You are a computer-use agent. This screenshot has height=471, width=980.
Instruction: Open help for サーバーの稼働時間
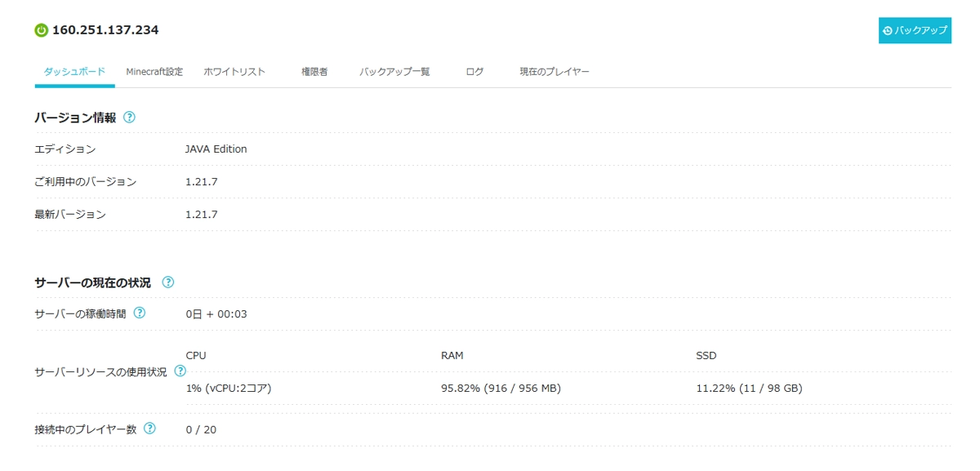coord(140,313)
